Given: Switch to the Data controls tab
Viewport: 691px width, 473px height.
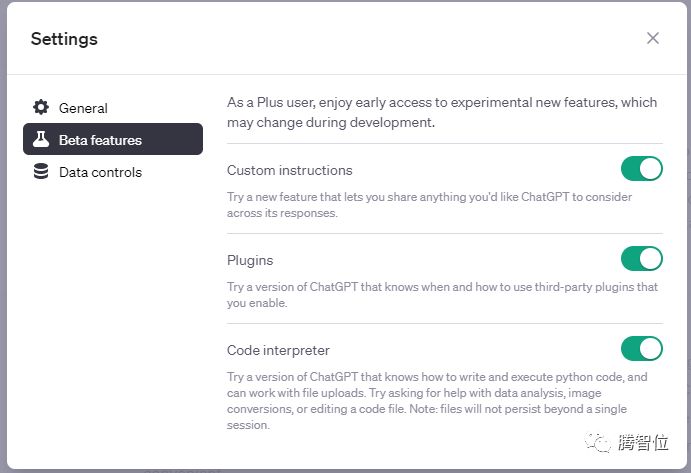Looking at the screenshot, I should point(100,172).
